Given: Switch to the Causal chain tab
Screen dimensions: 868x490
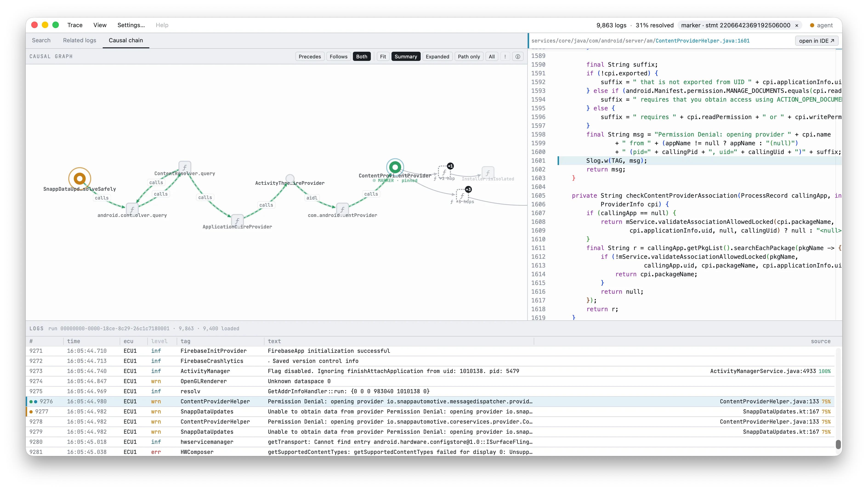Looking at the screenshot, I should [x=126, y=40].
